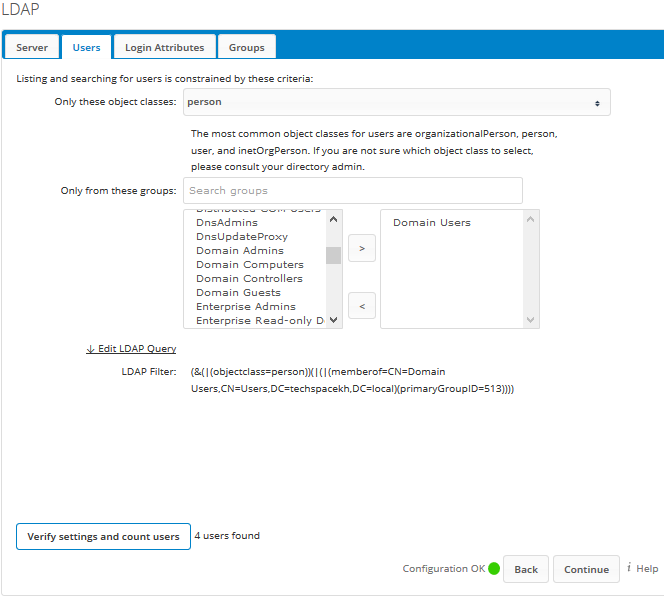Click the Continue button
This screenshot has width=664, height=597.
click(586, 569)
